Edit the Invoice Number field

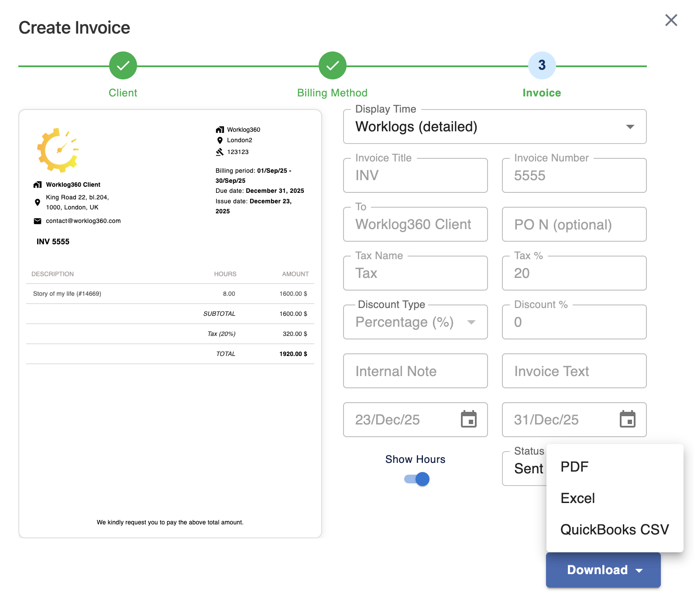574,175
